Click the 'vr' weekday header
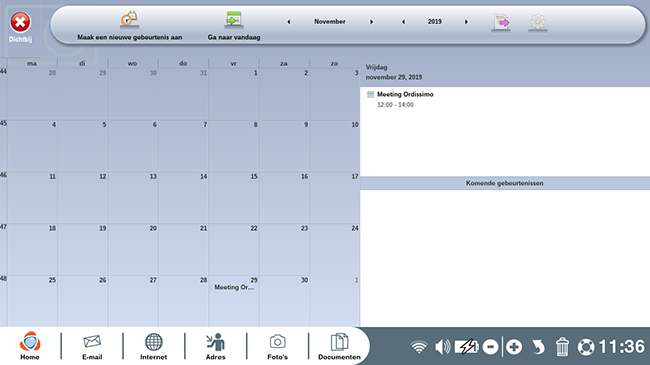650x365 pixels. [x=234, y=63]
